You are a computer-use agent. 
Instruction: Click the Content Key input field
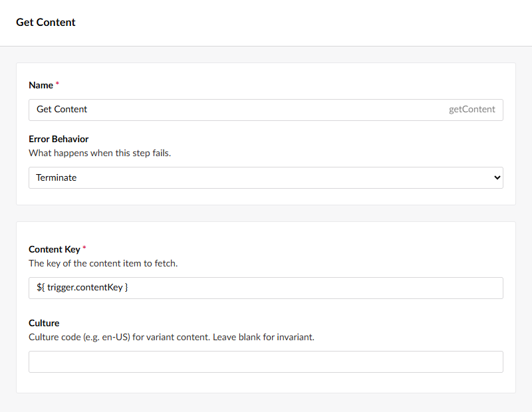(265, 288)
